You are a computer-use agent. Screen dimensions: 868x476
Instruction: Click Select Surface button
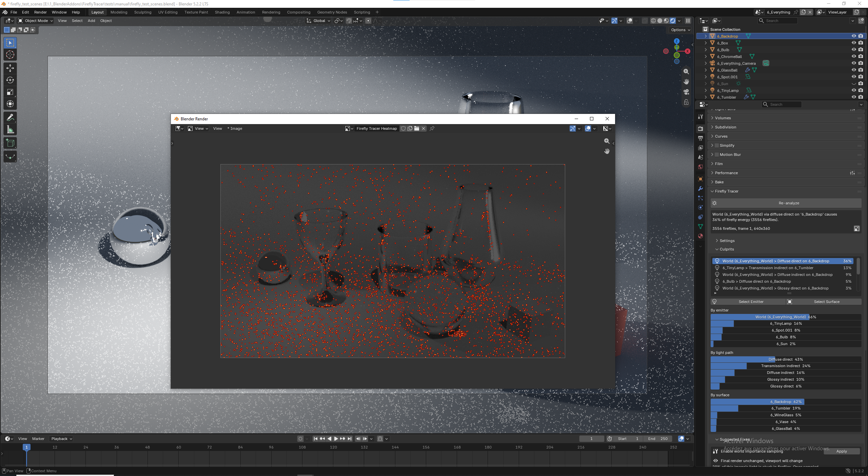tap(824, 302)
